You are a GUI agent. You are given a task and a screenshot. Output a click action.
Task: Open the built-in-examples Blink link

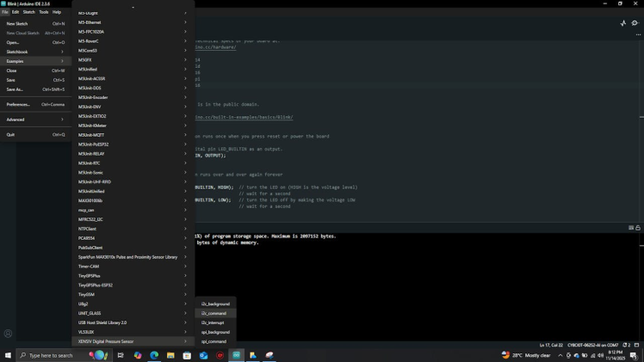coord(244,117)
